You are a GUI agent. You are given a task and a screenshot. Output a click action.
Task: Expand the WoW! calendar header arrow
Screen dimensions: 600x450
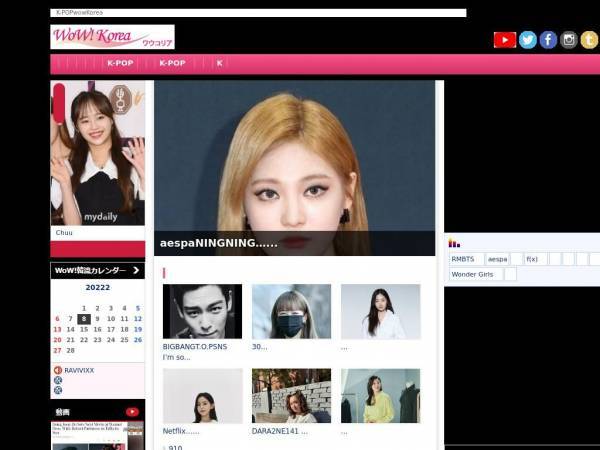(x=136, y=270)
